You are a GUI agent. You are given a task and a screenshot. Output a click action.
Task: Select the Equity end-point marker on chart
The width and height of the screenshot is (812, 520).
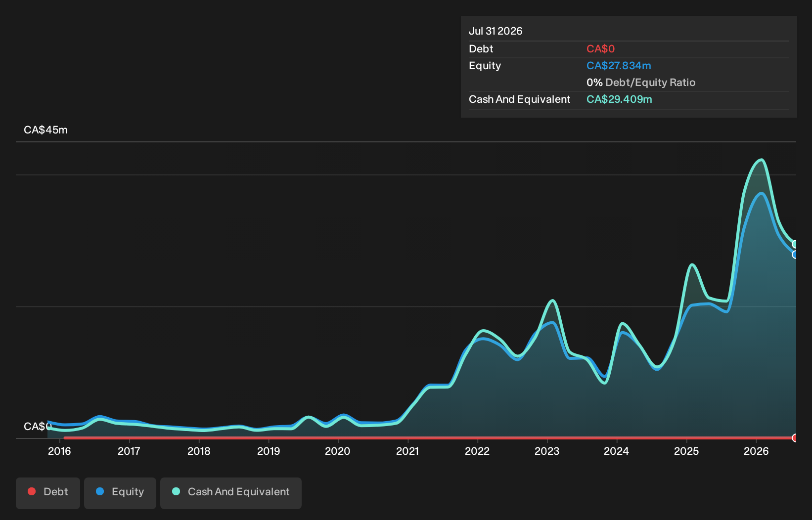(795, 255)
